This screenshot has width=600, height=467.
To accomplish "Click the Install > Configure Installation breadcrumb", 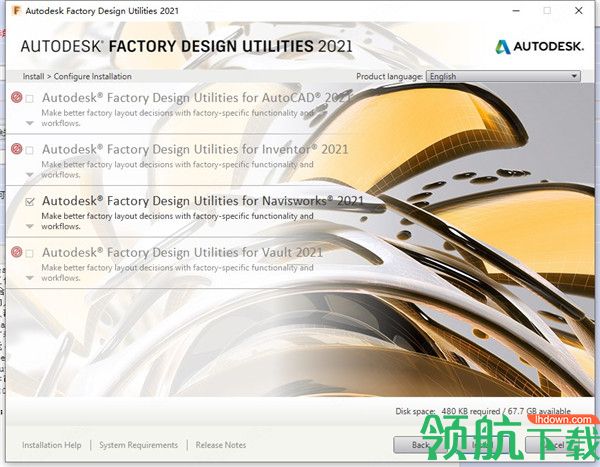I will coord(77,77).
